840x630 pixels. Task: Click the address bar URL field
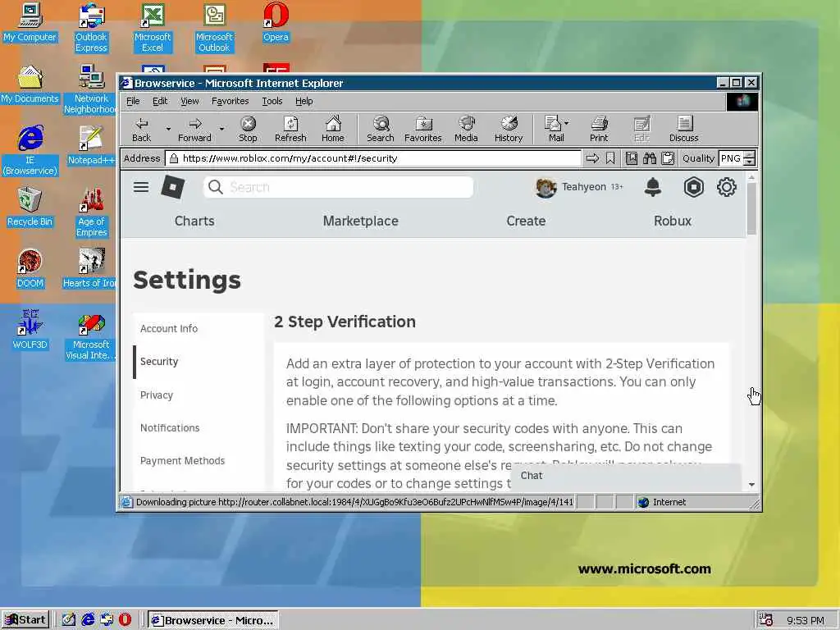(373, 158)
